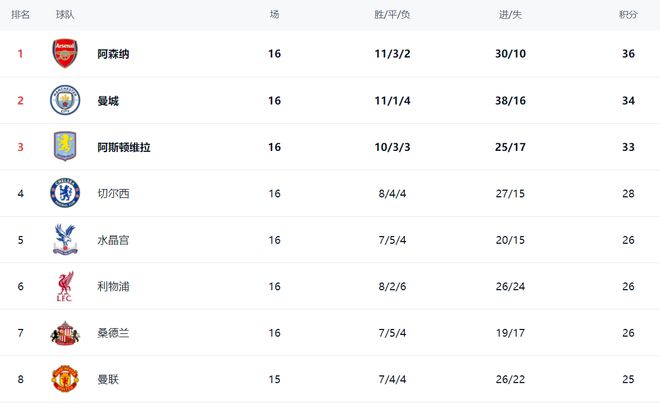Screen dimensions: 660x403
Task: Select the 切尔西 team name
Action: click(x=113, y=194)
